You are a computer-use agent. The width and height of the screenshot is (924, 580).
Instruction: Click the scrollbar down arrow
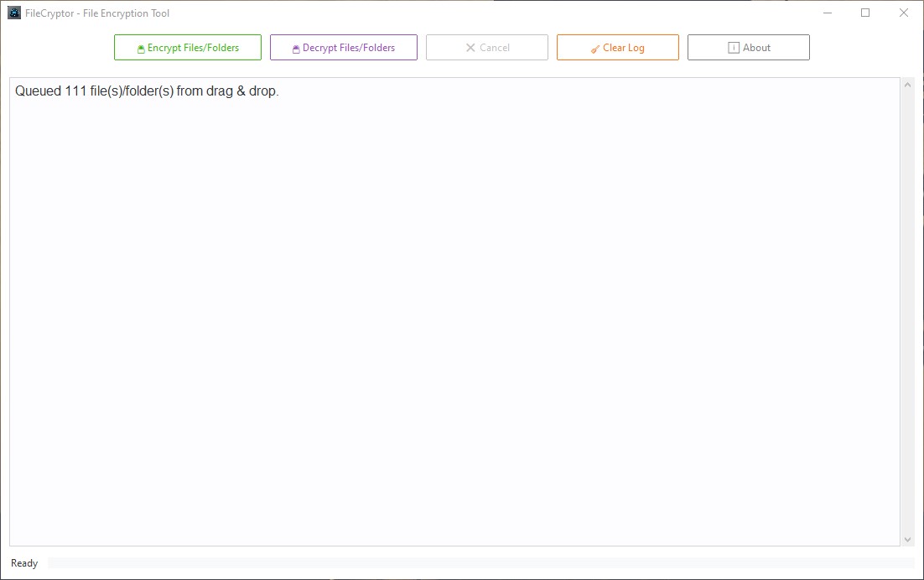pos(907,539)
